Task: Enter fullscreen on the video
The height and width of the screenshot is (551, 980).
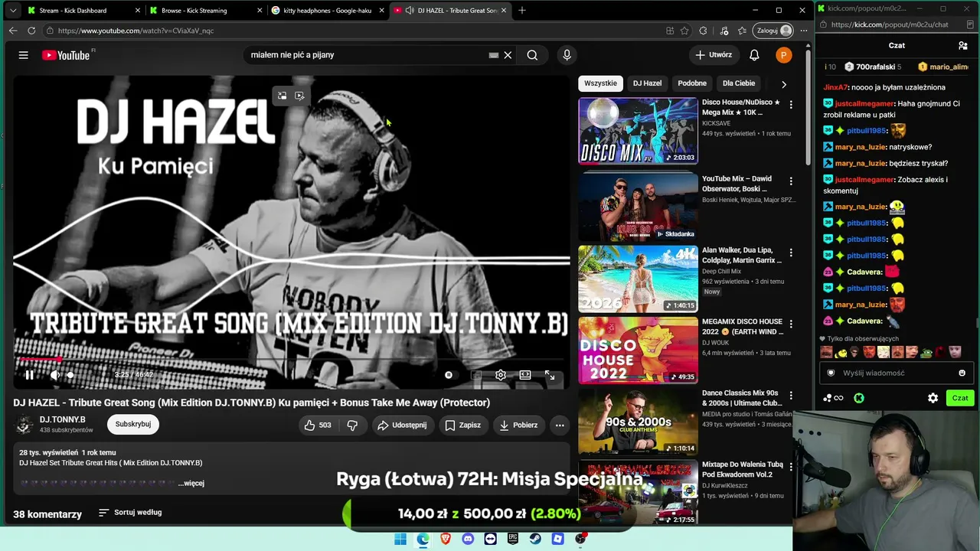Action: coord(550,375)
